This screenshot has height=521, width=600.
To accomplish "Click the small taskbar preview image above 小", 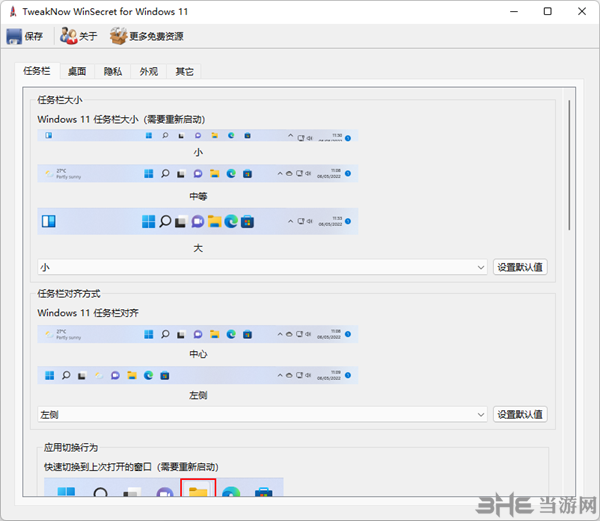I will tap(198, 136).
